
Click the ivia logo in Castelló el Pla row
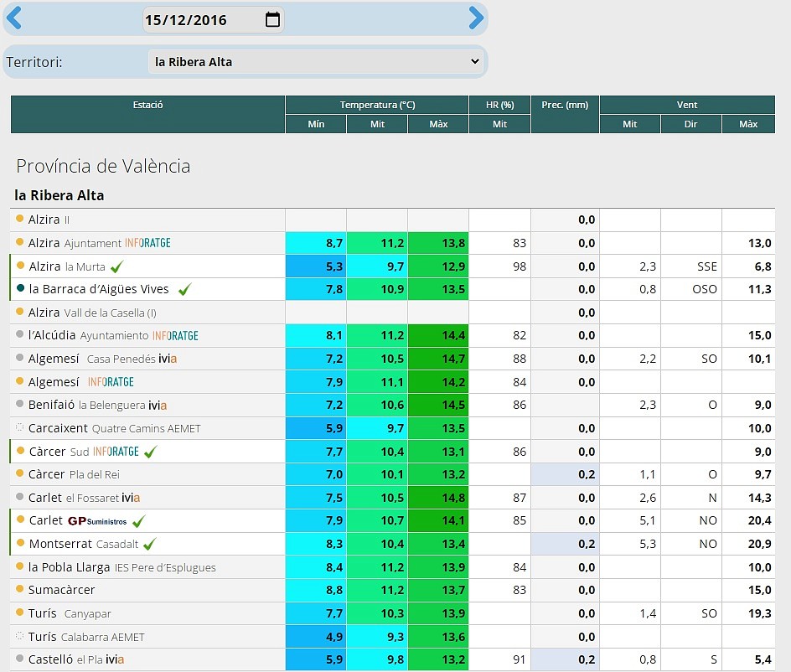point(115,659)
